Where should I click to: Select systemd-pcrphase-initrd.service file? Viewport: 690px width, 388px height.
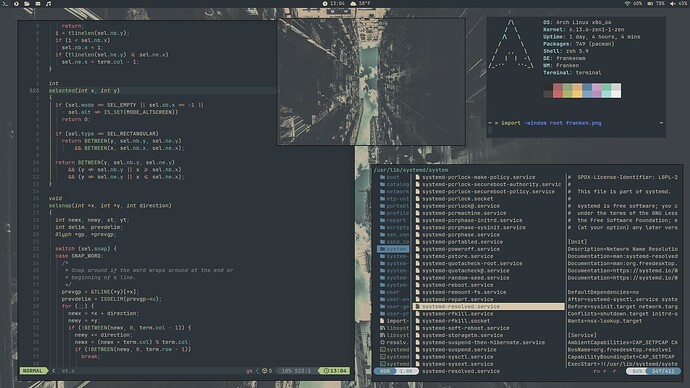[x=472, y=220]
